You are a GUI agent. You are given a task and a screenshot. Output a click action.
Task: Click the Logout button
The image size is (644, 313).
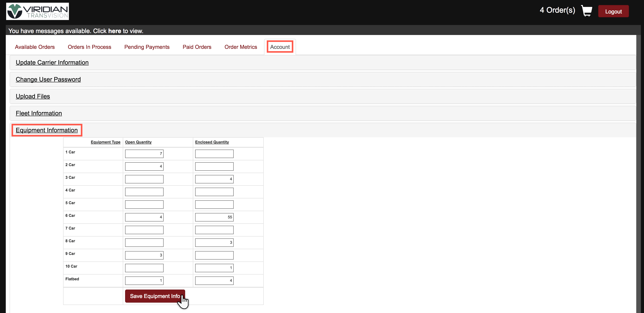[613, 12]
